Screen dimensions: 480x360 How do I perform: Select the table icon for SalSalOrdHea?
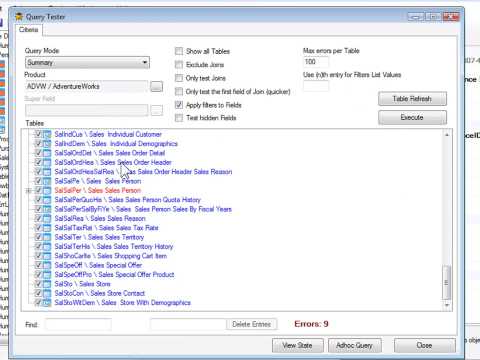48,162
